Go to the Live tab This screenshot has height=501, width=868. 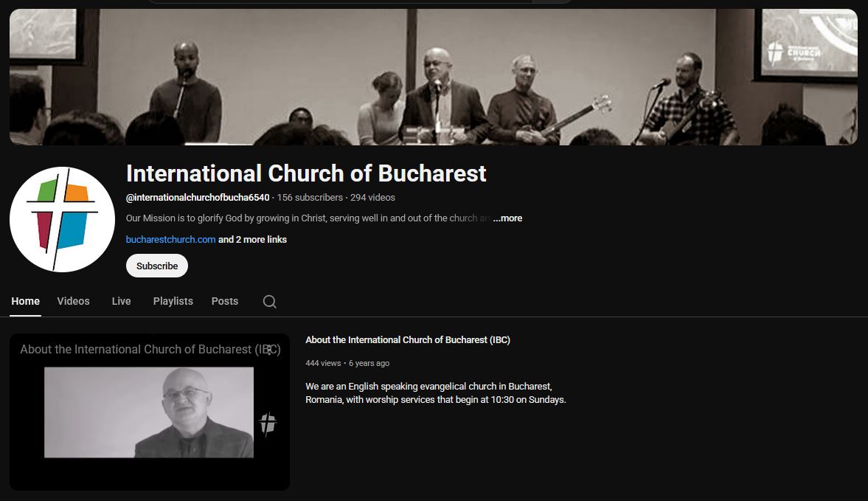121,301
